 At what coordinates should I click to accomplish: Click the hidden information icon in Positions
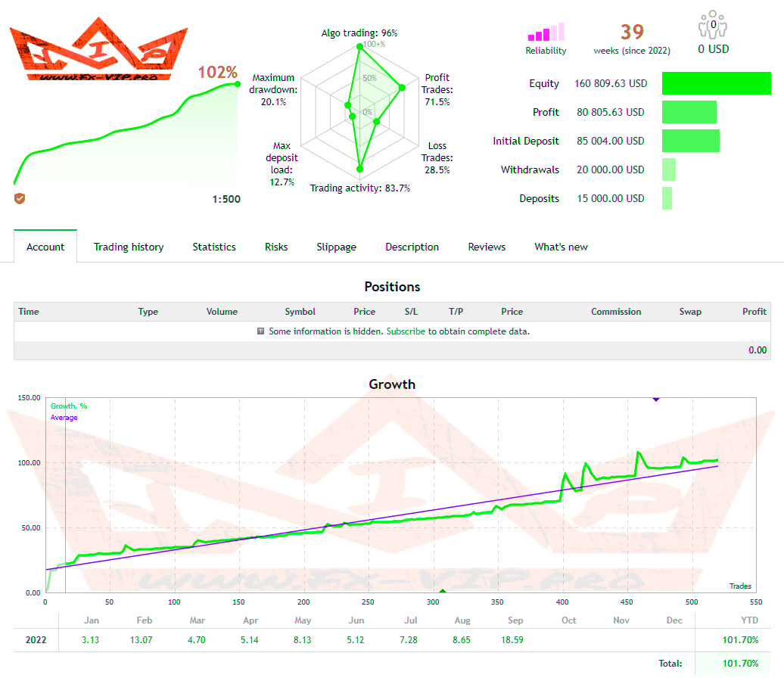260,331
